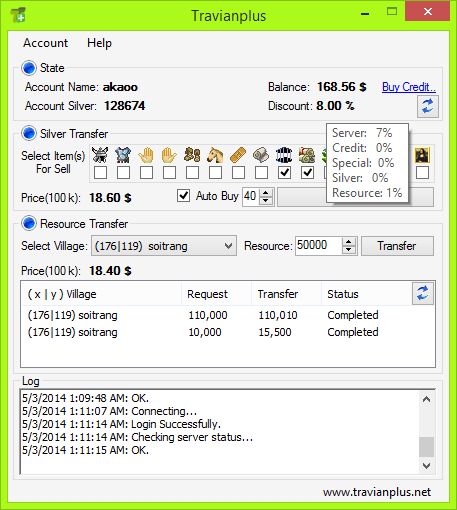The image size is (457, 510).
Task: Uncheck the Auto Buy checkbox
Action: [x=183, y=196]
